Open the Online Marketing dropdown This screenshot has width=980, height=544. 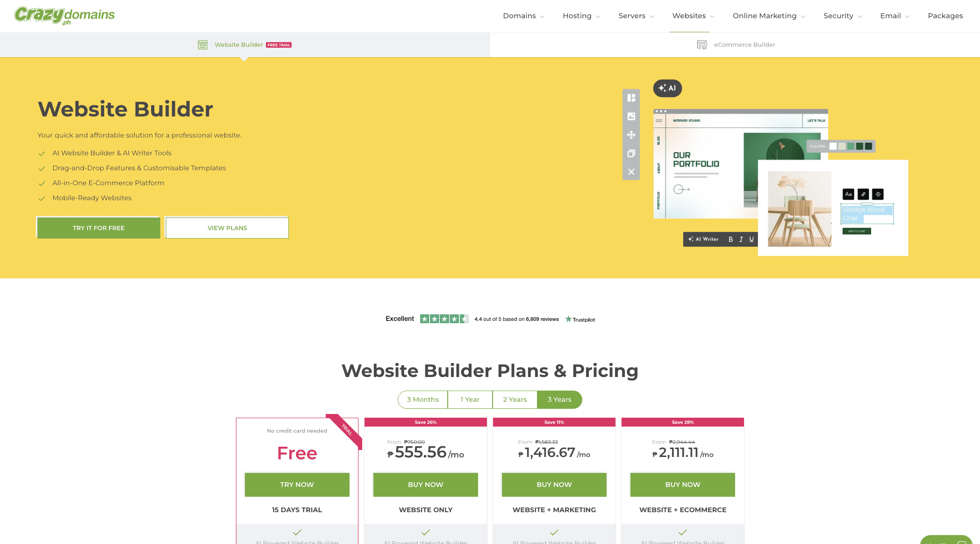[768, 16]
